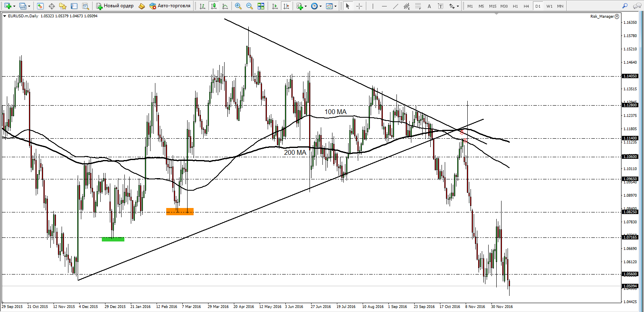The width and height of the screenshot is (644, 312).
Task: Open the Market Watch window icon
Action: 40,6
